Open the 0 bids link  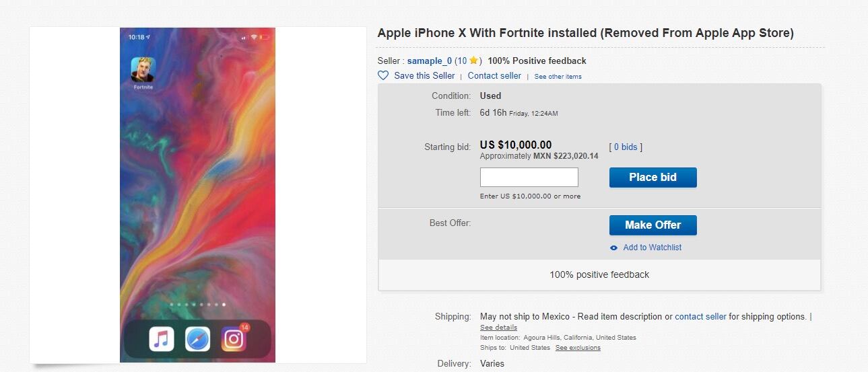[626, 147]
